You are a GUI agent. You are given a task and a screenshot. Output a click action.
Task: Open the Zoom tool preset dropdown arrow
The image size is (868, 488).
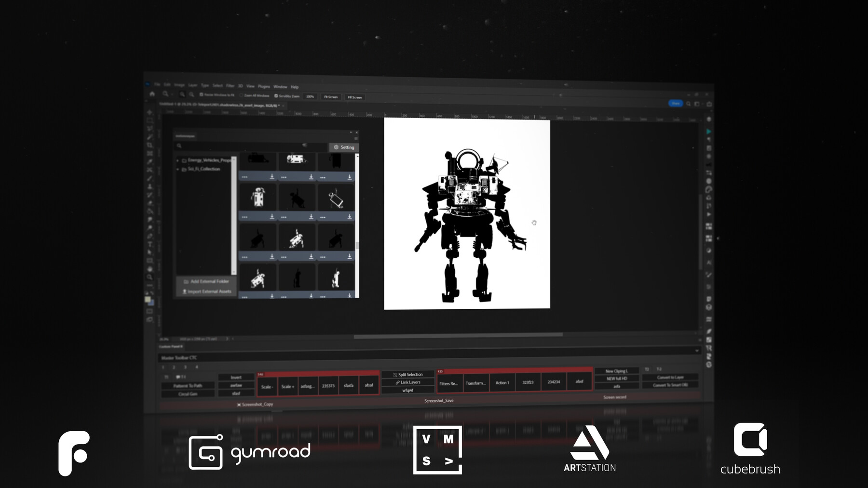pos(172,94)
